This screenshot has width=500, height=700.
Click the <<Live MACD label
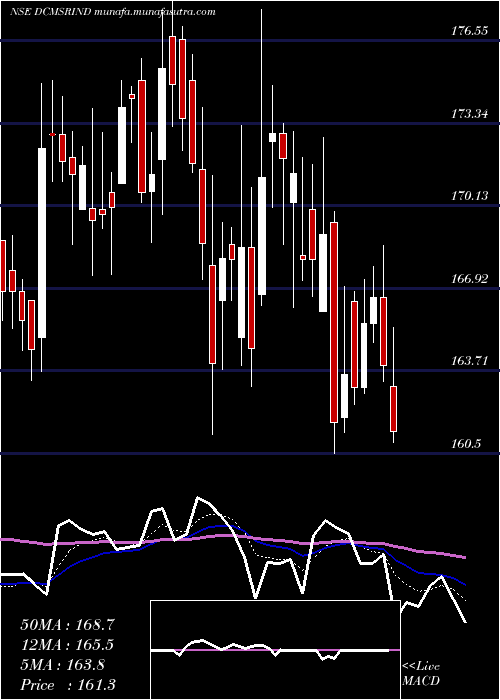coord(421,674)
